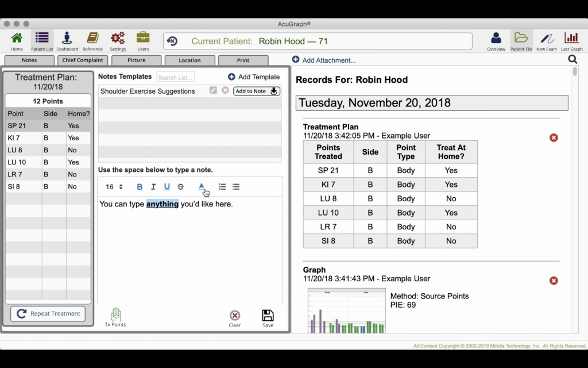Switch to the Chief Complaint tab

coord(83,60)
